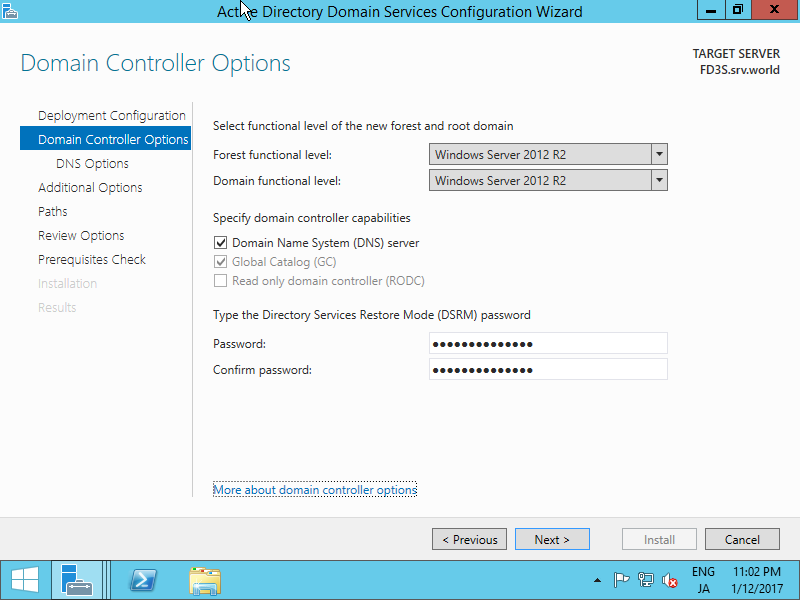The image size is (800, 600).
Task: Open File Explorer from the taskbar
Action: [205, 581]
